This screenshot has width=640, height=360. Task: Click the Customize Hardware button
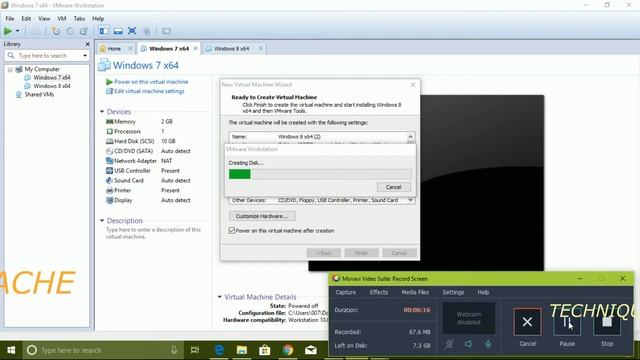(x=262, y=216)
